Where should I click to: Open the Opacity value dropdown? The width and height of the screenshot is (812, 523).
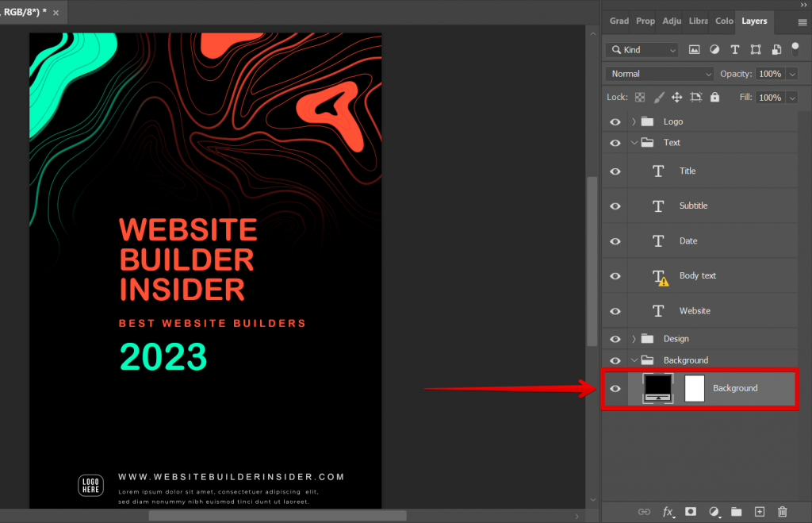tap(791, 73)
